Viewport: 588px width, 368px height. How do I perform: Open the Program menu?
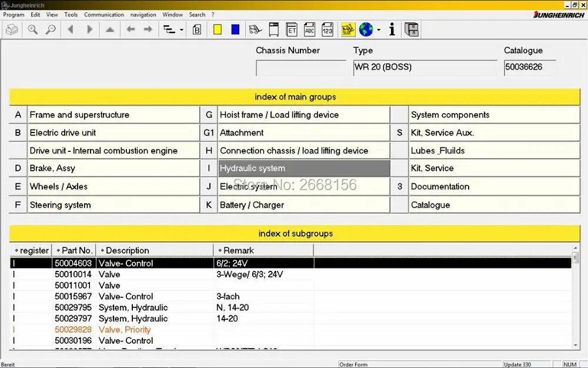click(14, 15)
